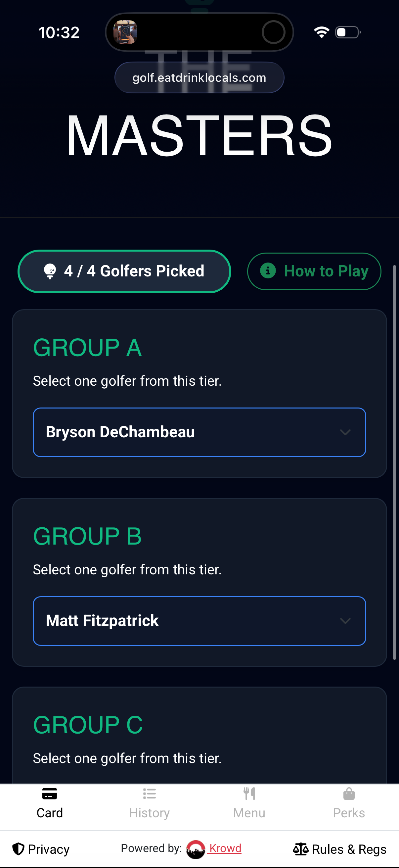Screen dimensions: 399x868
Task: Expand Group A chevron arrow
Action: 345,432
